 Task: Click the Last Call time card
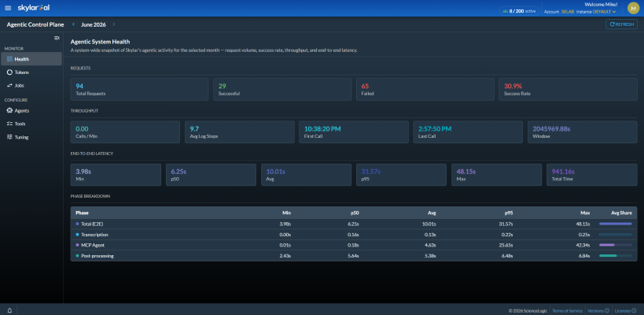click(x=468, y=132)
